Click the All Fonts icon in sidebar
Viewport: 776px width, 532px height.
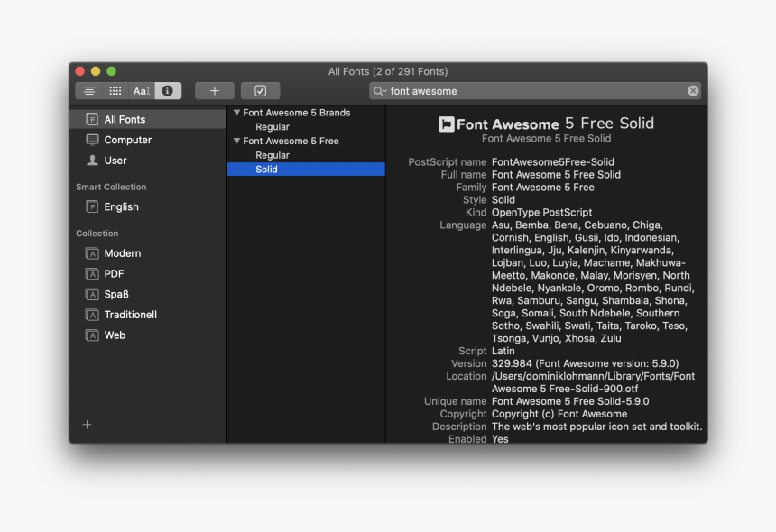(92, 119)
